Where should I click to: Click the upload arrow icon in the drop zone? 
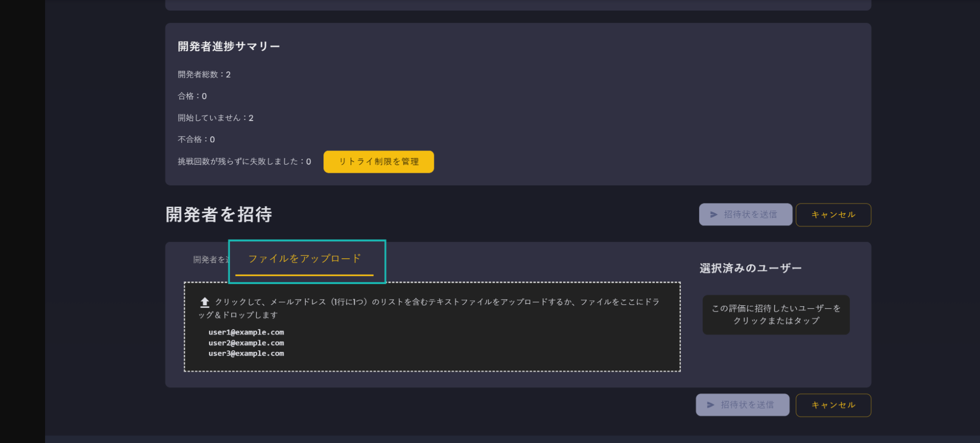click(205, 302)
